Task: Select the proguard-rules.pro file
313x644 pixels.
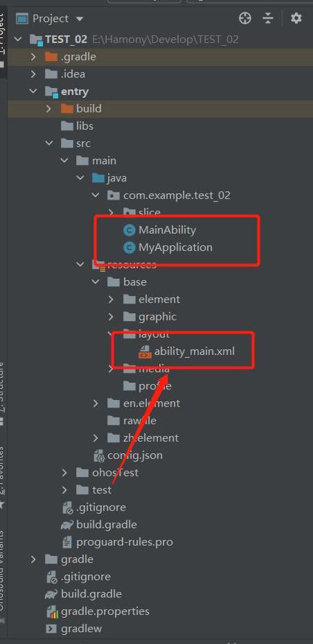Action: pos(118,542)
